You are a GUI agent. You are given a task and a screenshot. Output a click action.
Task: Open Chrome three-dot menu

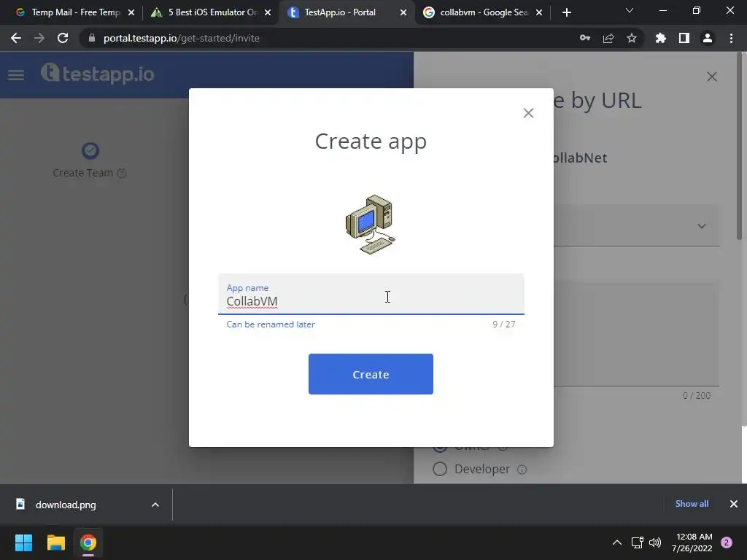(731, 38)
